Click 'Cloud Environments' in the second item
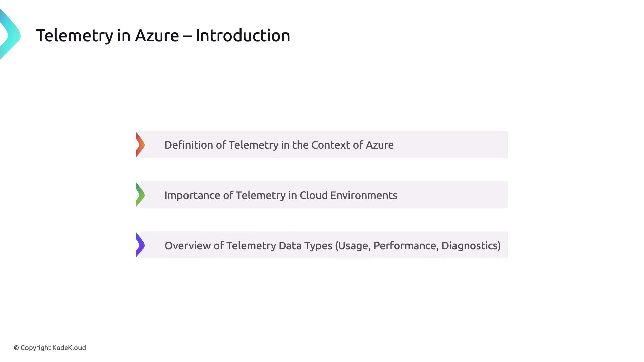This screenshot has width=644, height=362. (348, 195)
